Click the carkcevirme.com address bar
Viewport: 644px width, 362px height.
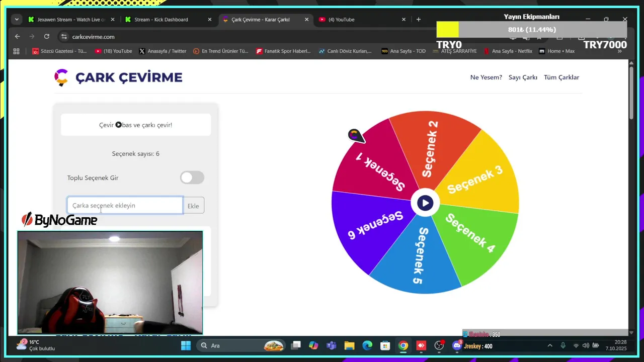click(252, 37)
